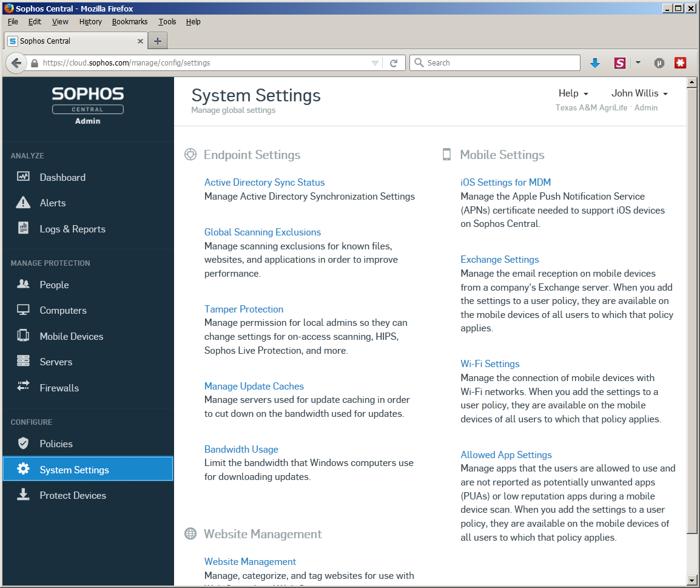Click the SOPHOS Central logo
The height and width of the screenshot is (588, 700).
pyautogui.click(x=88, y=106)
